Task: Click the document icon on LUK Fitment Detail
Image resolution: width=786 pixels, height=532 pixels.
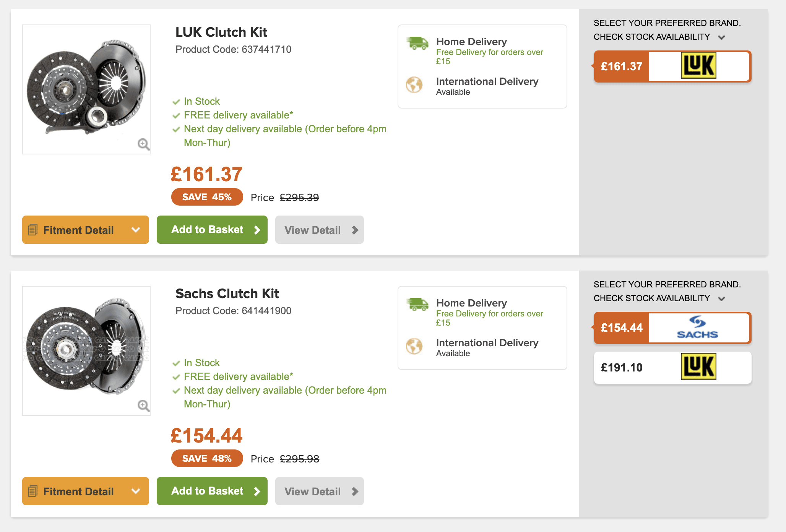Action: [x=33, y=230]
